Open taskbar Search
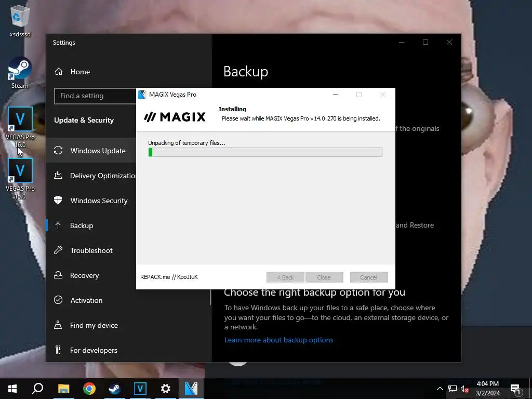 [x=37, y=389]
